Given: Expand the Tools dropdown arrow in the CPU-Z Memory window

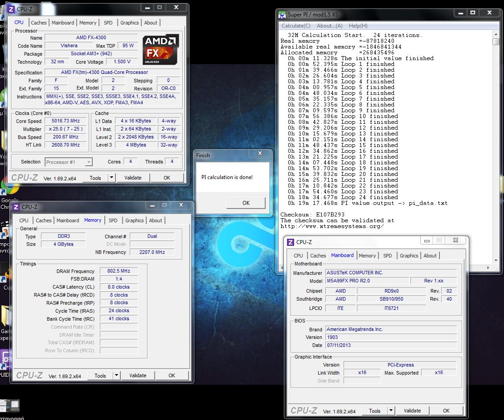Looking at the screenshot, I should click(116, 375).
